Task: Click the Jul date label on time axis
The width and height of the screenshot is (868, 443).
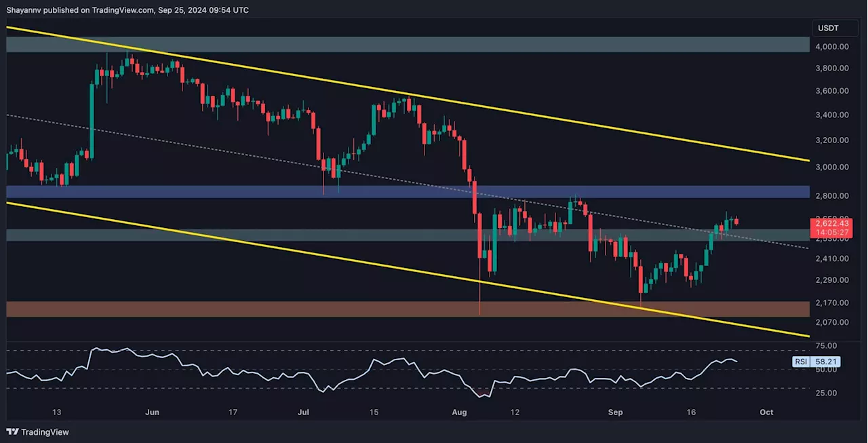Action: coord(303,412)
